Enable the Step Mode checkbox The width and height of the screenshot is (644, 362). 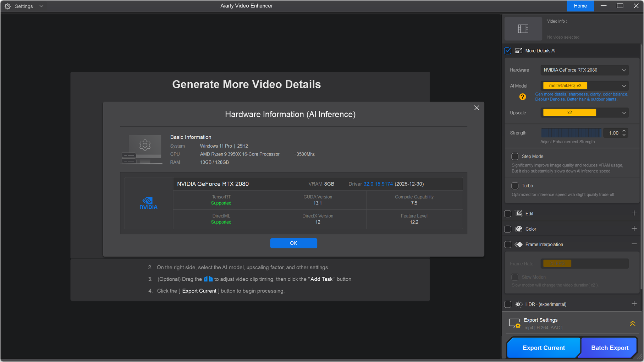[x=515, y=157]
